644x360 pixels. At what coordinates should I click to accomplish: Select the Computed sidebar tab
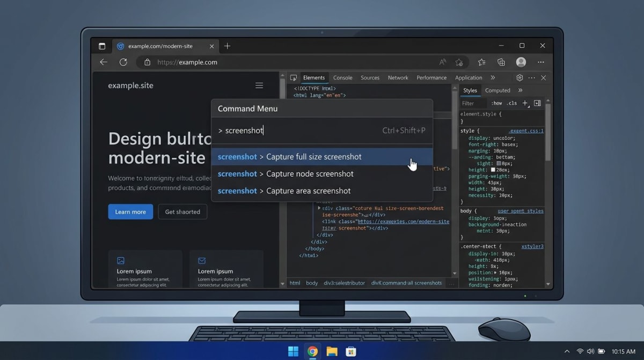tap(497, 90)
